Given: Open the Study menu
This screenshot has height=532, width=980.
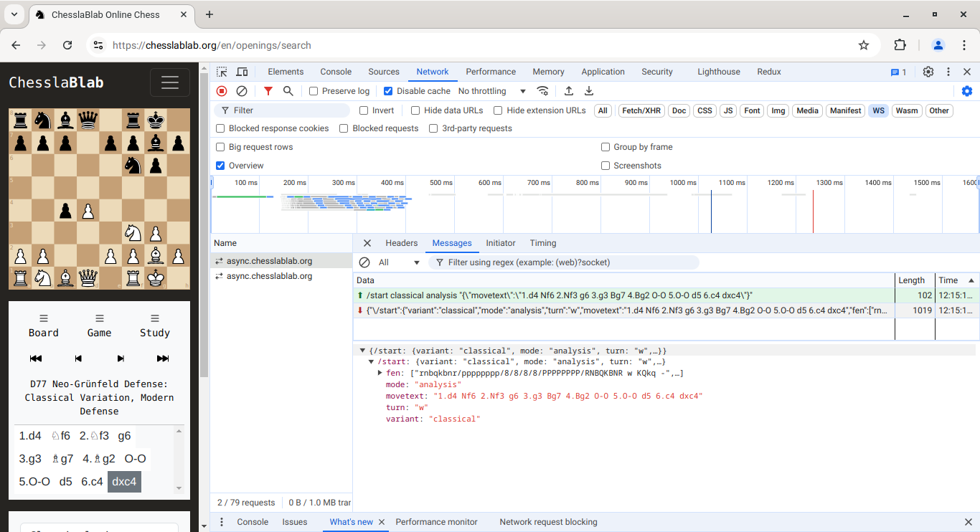Looking at the screenshot, I should pos(155,326).
